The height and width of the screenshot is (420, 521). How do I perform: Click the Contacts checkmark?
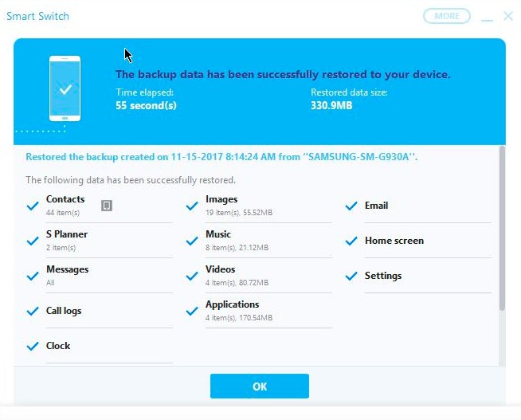coord(33,206)
